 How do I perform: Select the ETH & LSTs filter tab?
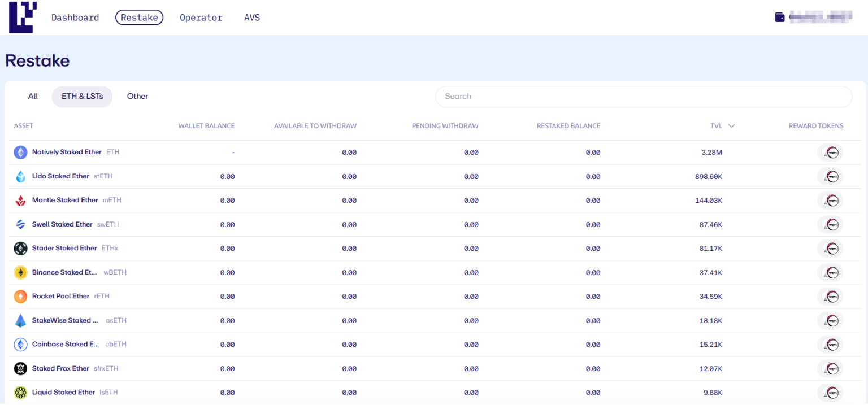(x=83, y=97)
